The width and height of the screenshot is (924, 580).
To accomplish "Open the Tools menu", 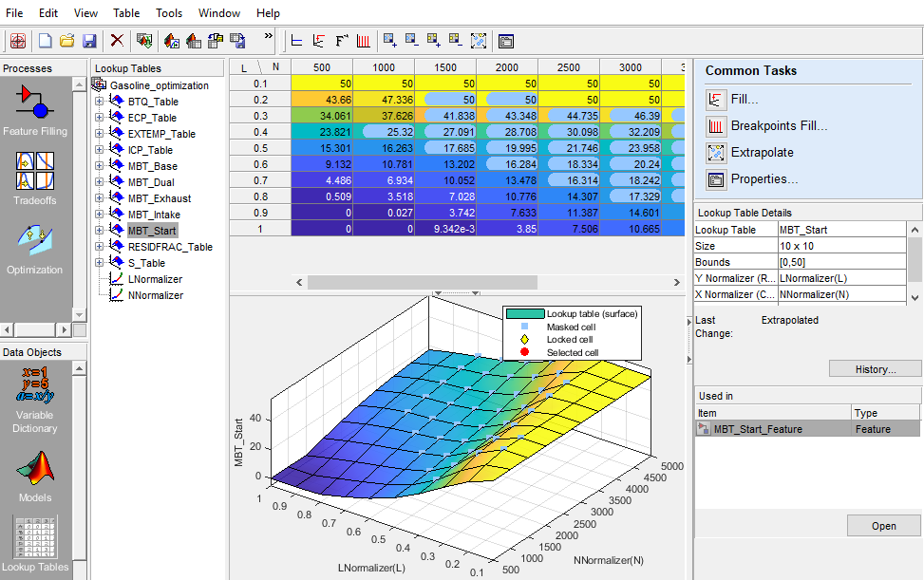I will (x=169, y=13).
